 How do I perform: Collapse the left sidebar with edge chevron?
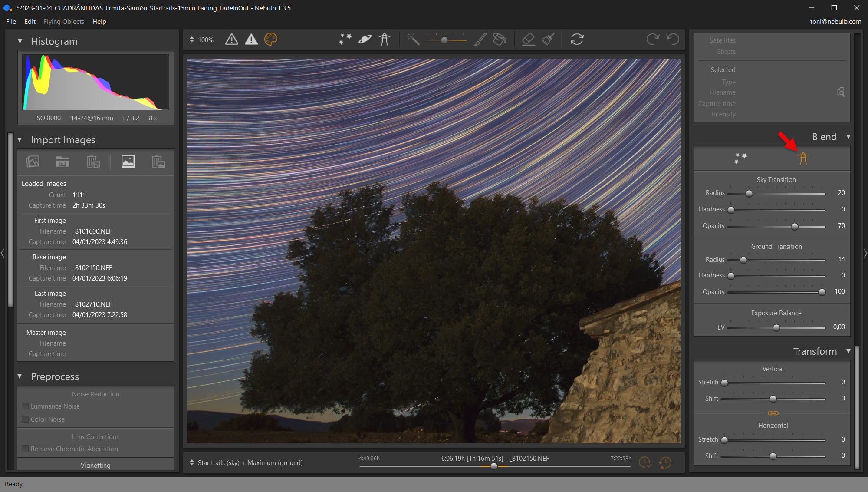tap(3, 253)
